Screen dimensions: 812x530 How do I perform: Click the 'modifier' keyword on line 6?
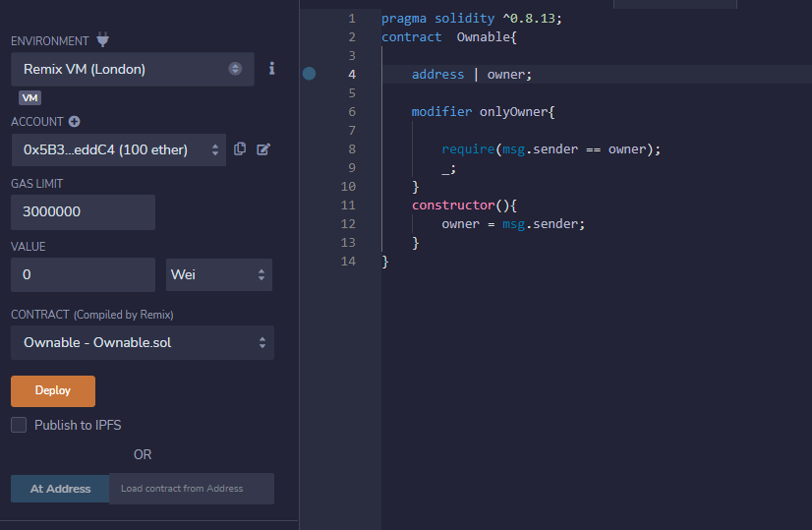(441, 112)
